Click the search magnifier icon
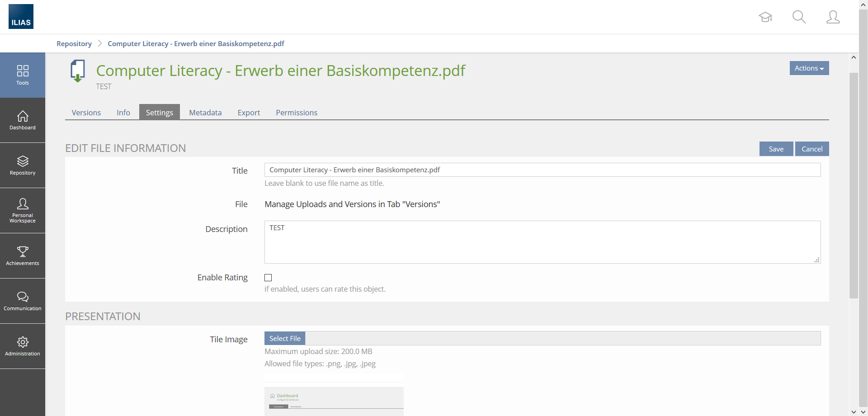Viewport: 868px width, 416px height. 799,17
